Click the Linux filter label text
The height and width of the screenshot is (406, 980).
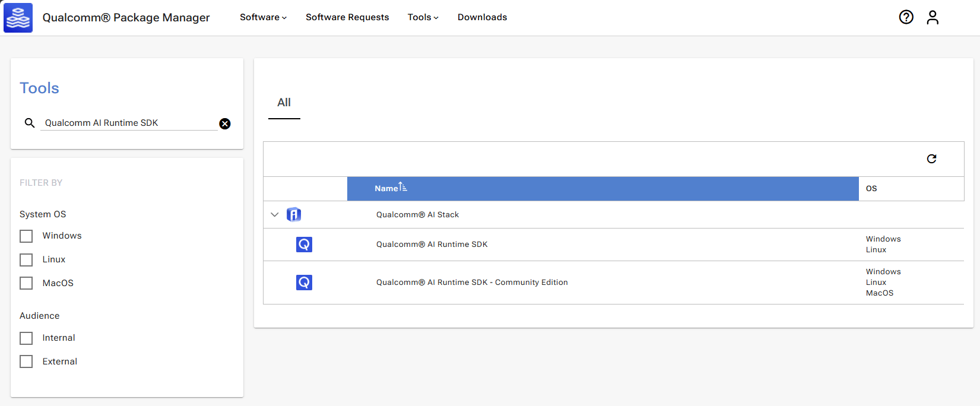pos(54,259)
